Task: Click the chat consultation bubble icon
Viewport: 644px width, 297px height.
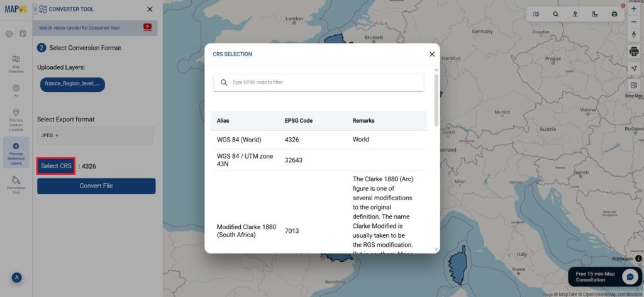Action: click(x=630, y=277)
